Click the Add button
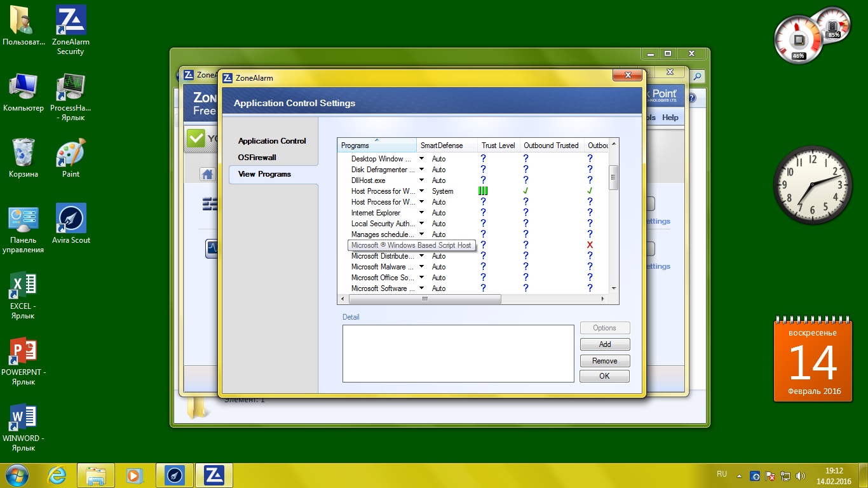 (x=604, y=344)
